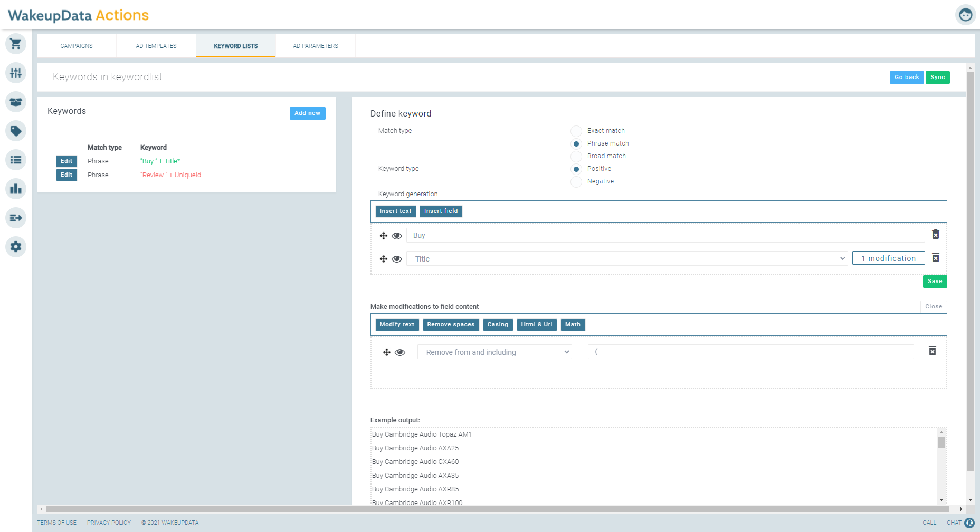Screen dimensions: 980x532
Task: Click the Call link
Action: 929,523
